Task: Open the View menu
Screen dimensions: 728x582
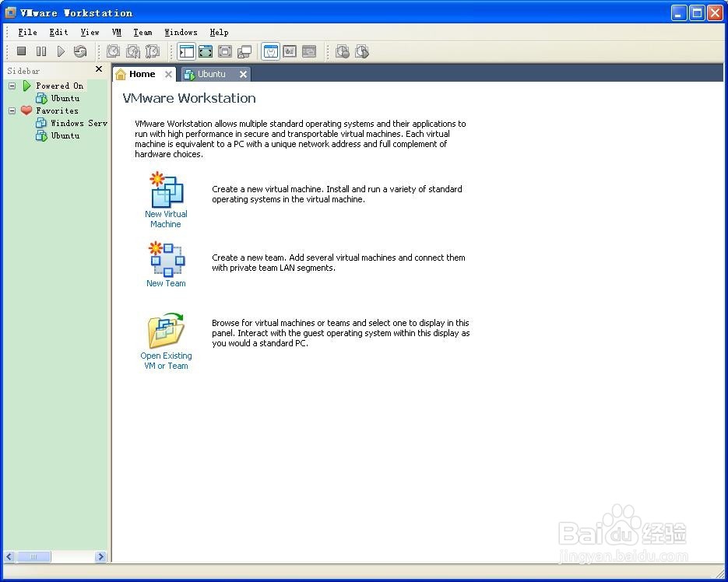Action: (x=90, y=32)
